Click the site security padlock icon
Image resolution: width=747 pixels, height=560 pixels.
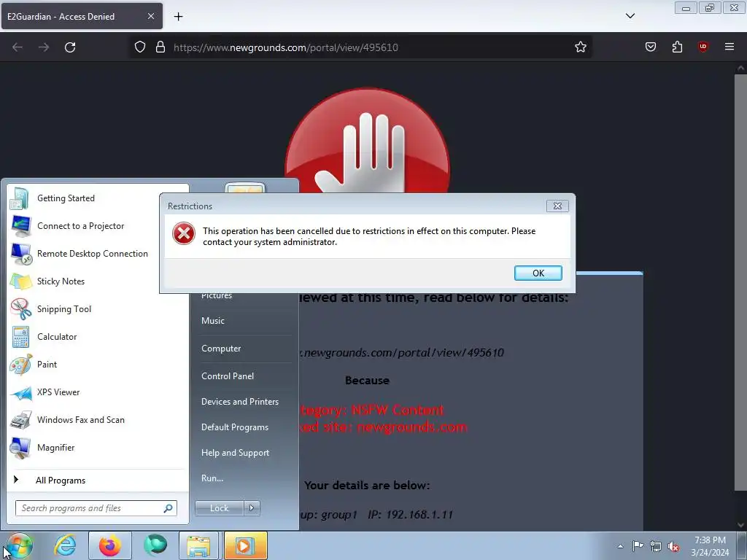coord(160,47)
